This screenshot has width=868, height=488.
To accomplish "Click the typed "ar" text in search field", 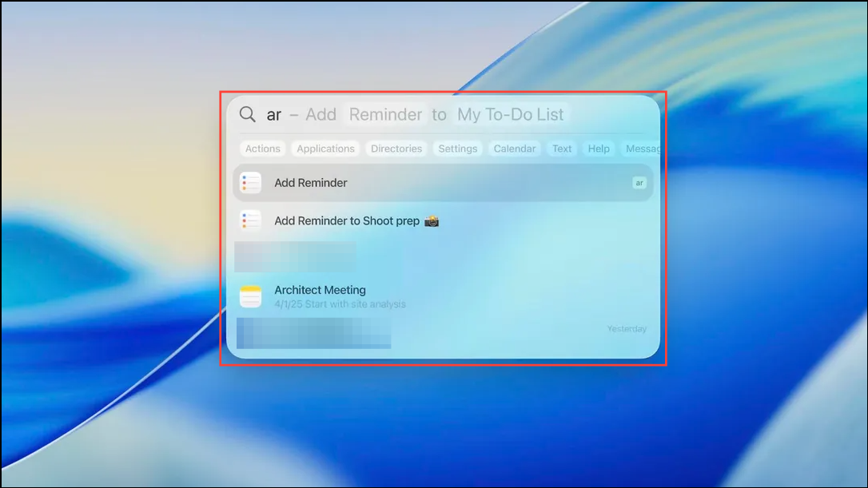I will pos(273,115).
